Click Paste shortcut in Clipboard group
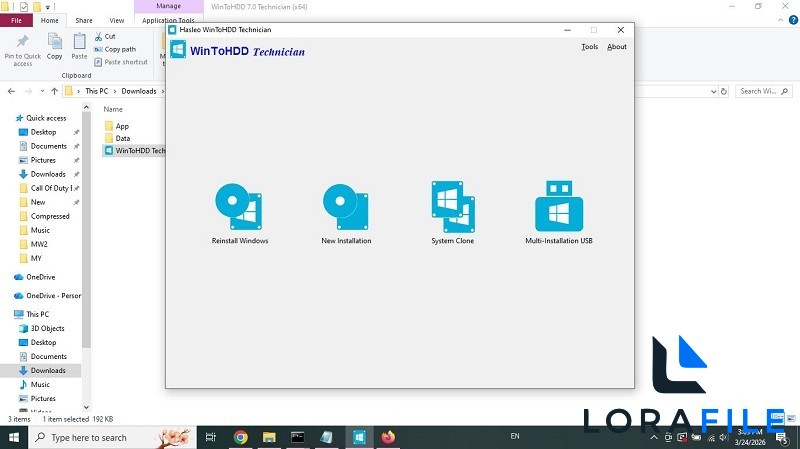 point(121,62)
